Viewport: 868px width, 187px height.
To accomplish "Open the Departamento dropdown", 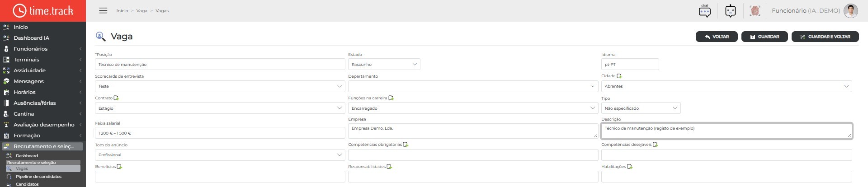I will [x=473, y=86].
